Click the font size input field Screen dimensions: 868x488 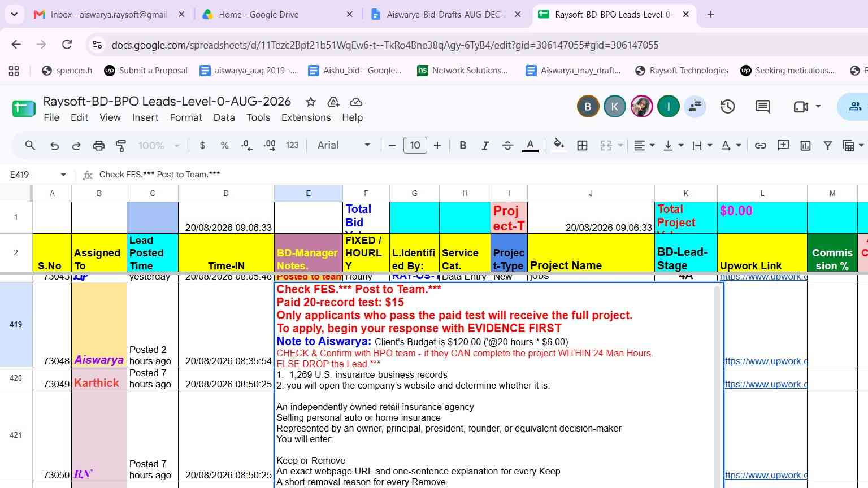pyautogui.click(x=415, y=145)
